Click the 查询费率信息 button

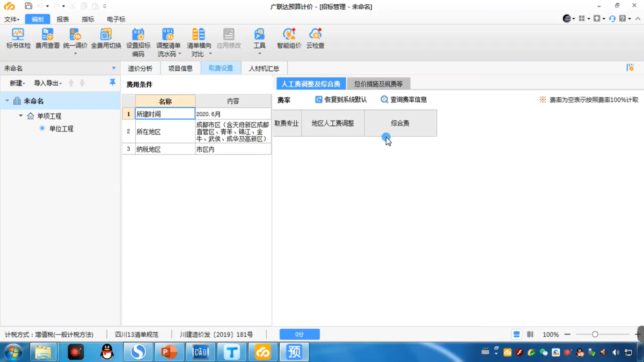click(x=404, y=100)
